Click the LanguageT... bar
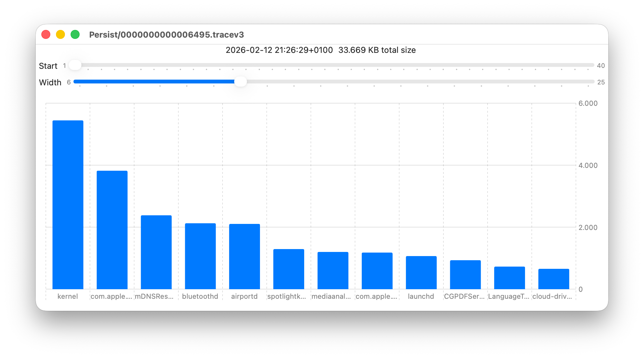 tap(509, 278)
